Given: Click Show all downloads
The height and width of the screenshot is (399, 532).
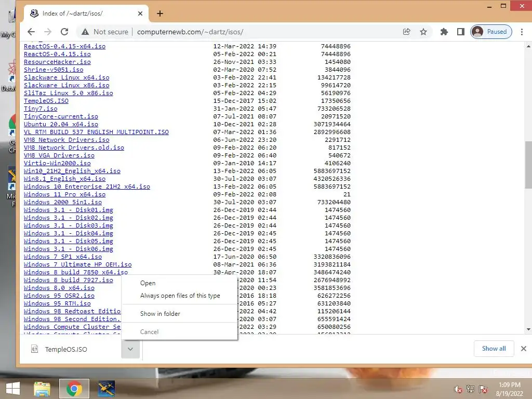Looking at the screenshot, I should pos(494,349).
